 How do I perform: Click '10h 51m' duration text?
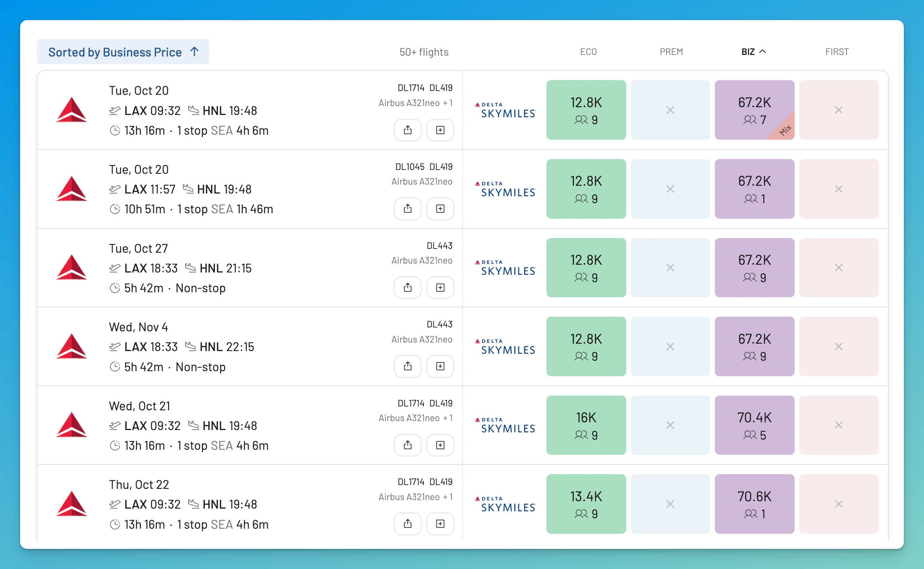pyautogui.click(x=144, y=209)
